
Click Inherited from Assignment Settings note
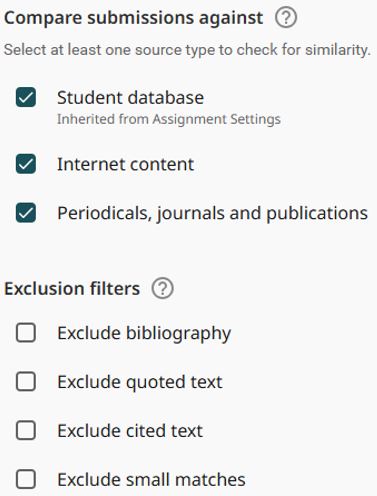pos(169,119)
